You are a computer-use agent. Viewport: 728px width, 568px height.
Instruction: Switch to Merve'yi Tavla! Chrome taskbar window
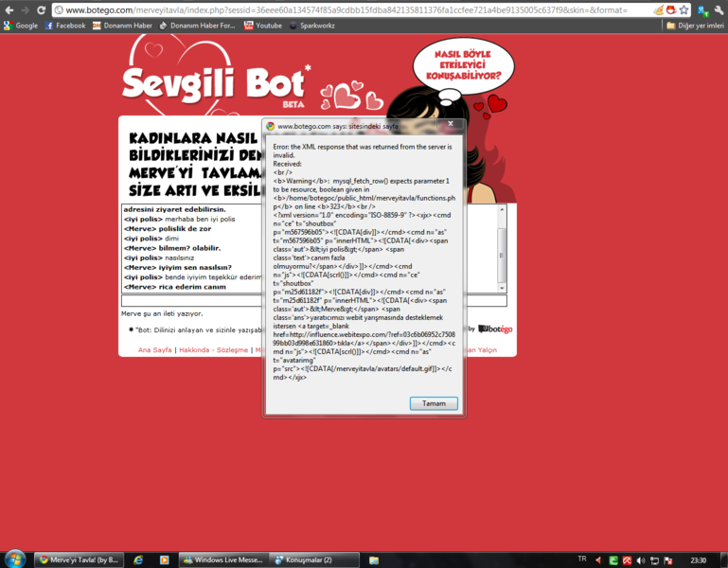79,560
